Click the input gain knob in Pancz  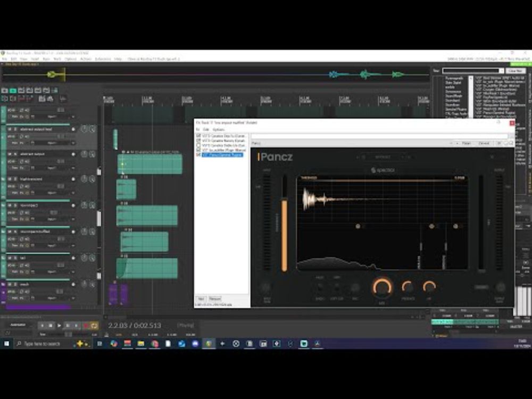click(267, 288)
